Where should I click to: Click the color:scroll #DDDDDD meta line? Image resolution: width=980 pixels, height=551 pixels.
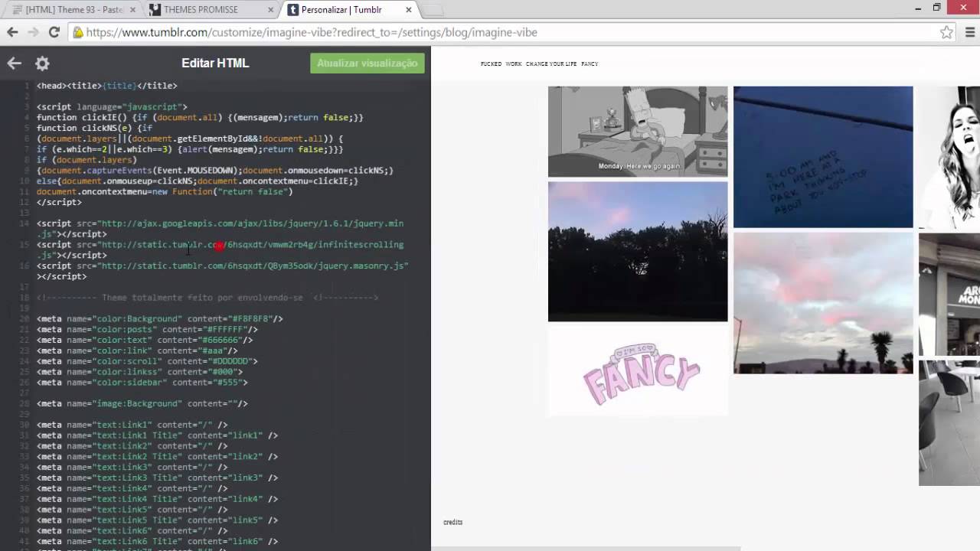pyautogui.click(x=147, y=361)
